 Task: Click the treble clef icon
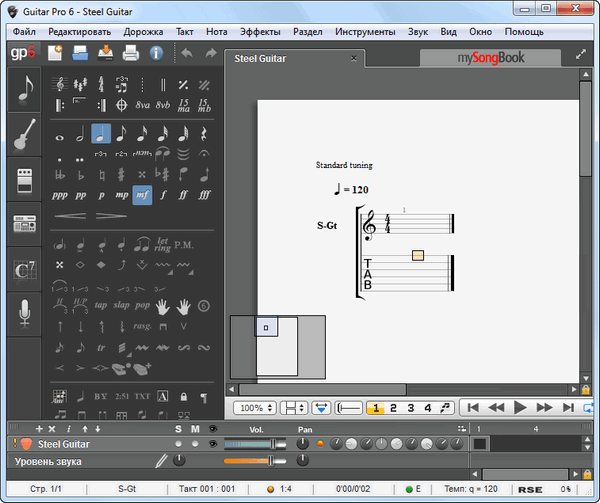(x=59, y=83)
